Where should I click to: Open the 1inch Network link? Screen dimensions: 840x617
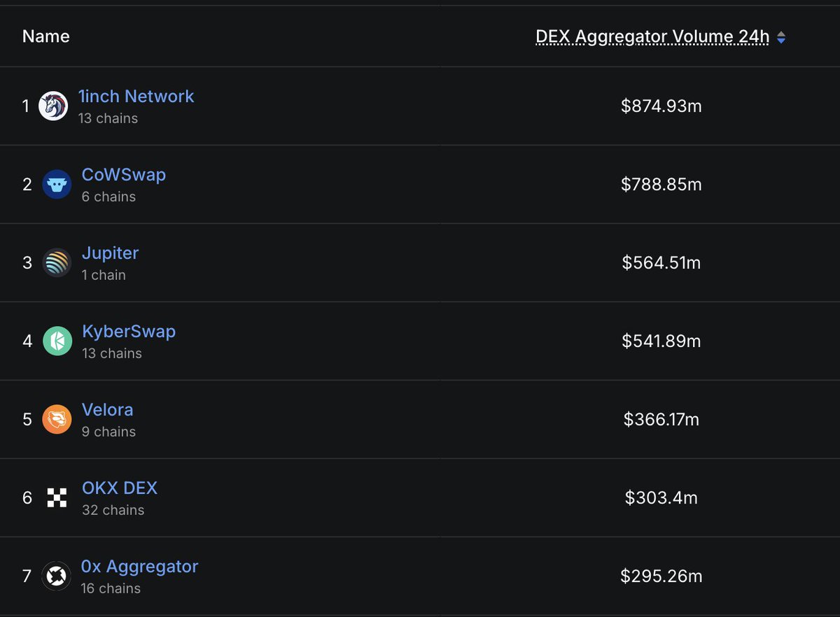(x=136, y=97)
